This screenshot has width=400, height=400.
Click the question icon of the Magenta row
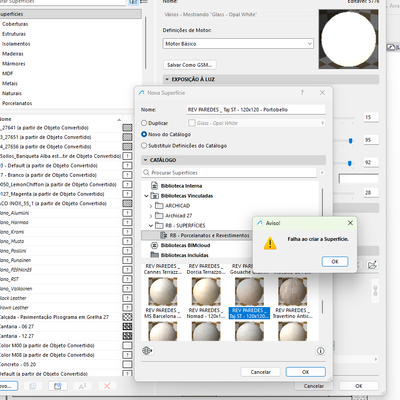pos(127,194)
